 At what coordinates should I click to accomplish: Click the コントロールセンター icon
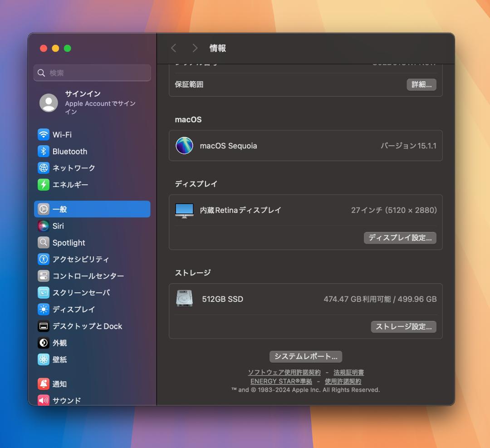pos(44,276)
